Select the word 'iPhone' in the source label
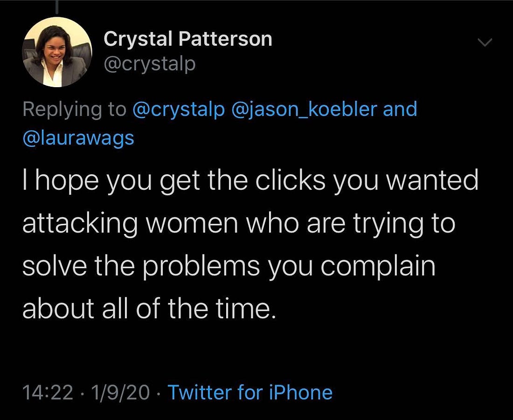513x420 pixels. click(301, 392)
